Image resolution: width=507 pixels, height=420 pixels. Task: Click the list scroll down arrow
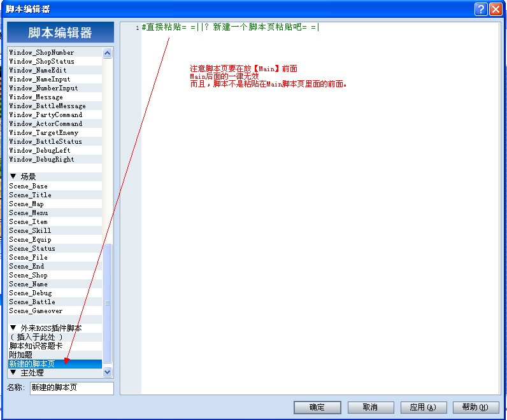point(108,372)
